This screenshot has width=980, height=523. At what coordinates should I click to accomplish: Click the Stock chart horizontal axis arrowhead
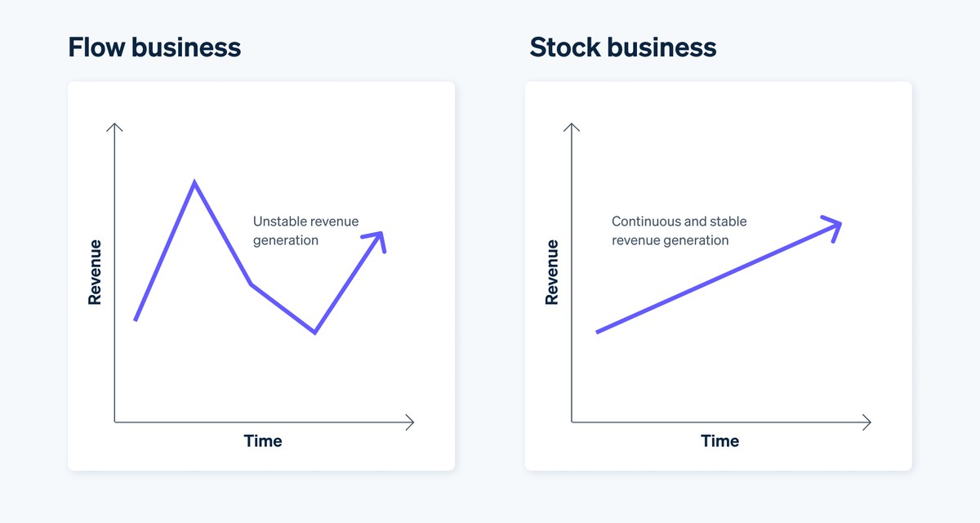(867, 422)
